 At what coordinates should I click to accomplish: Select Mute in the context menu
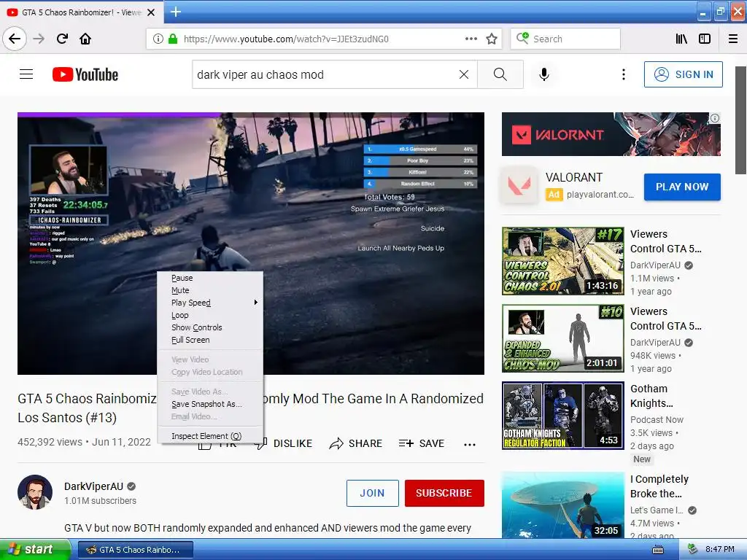click(x=210, y=290)
